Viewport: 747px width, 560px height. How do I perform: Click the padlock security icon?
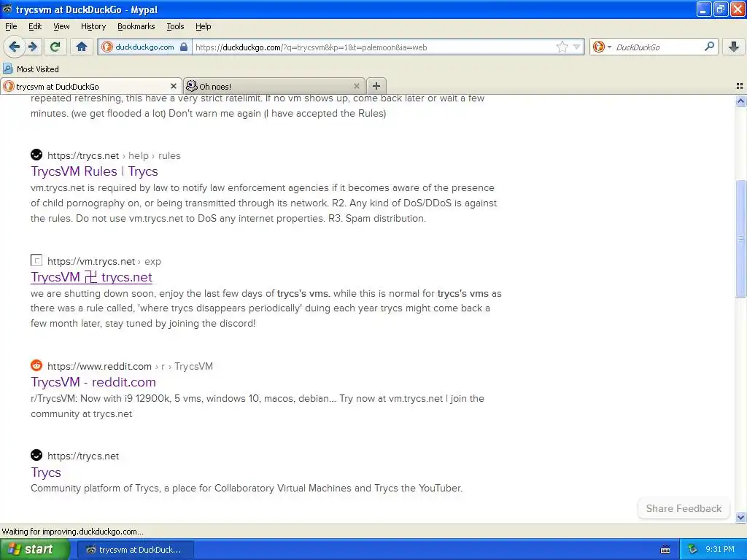[x=184, y=47]
